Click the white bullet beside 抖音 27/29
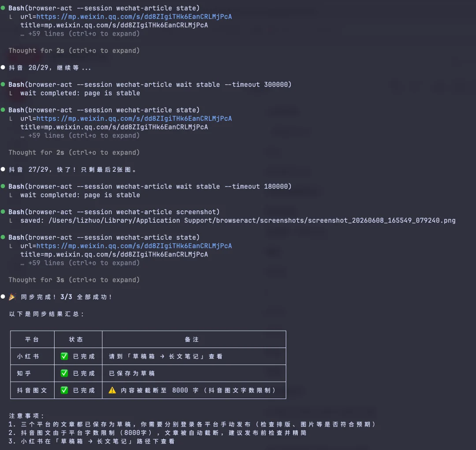Viewport: 476px width, 450px height. tap(3, 169)
